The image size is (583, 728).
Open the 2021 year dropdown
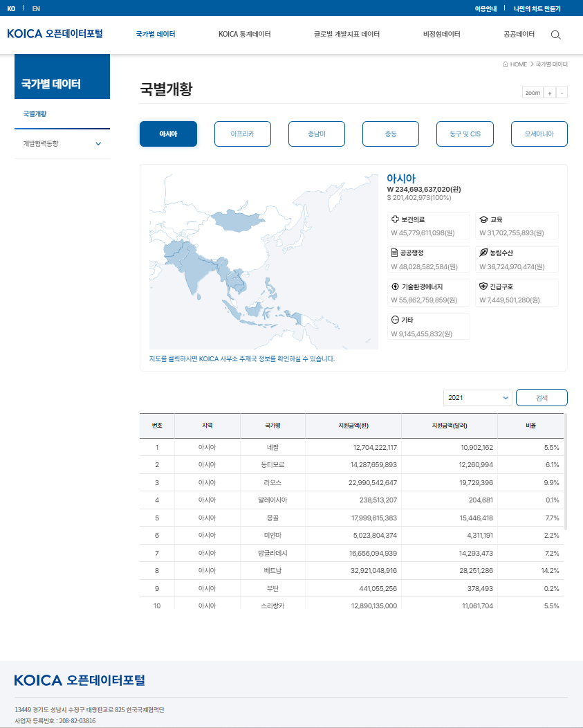(x=478, y=398)
